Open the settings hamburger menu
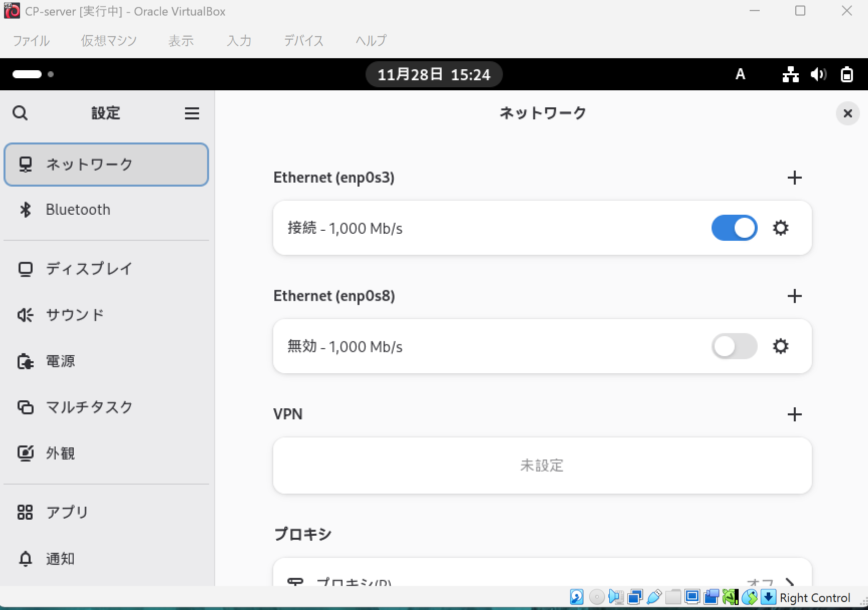868x610 pixels. pyautogui.click(x=192, y=113)
